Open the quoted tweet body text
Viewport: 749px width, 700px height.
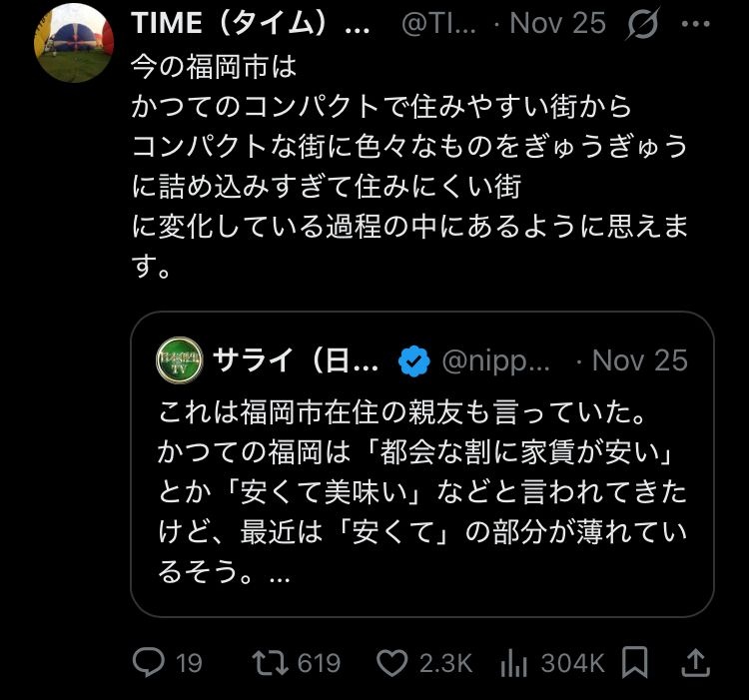point(419,489)
